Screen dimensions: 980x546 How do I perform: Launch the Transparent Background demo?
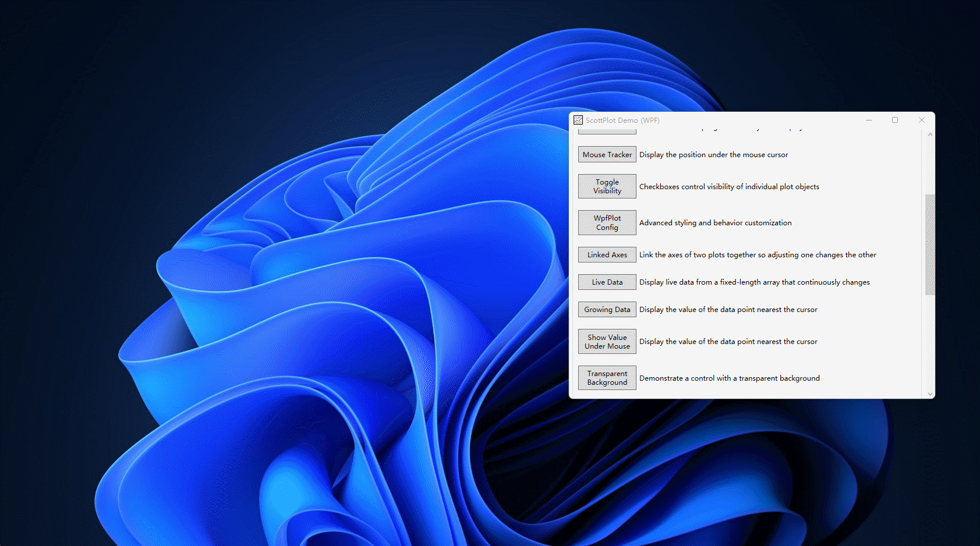[x=607, y=378]
